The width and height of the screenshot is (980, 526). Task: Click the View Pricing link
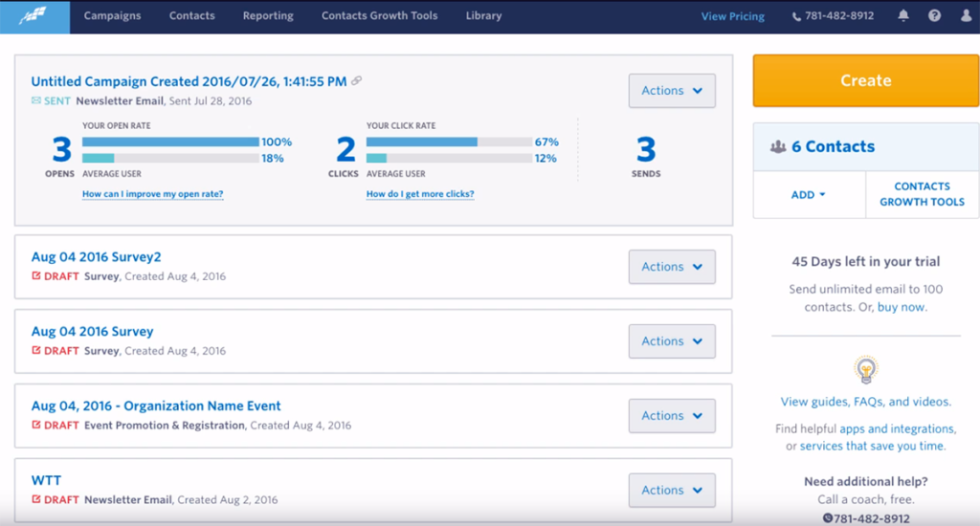(732, 16)
